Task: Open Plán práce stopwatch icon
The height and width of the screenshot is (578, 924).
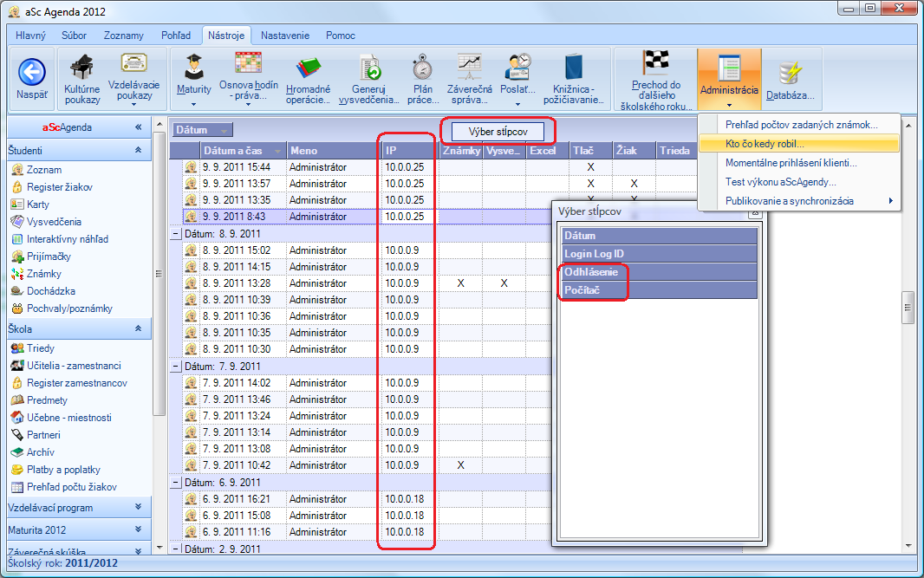Action: click(x=422, y=68)
